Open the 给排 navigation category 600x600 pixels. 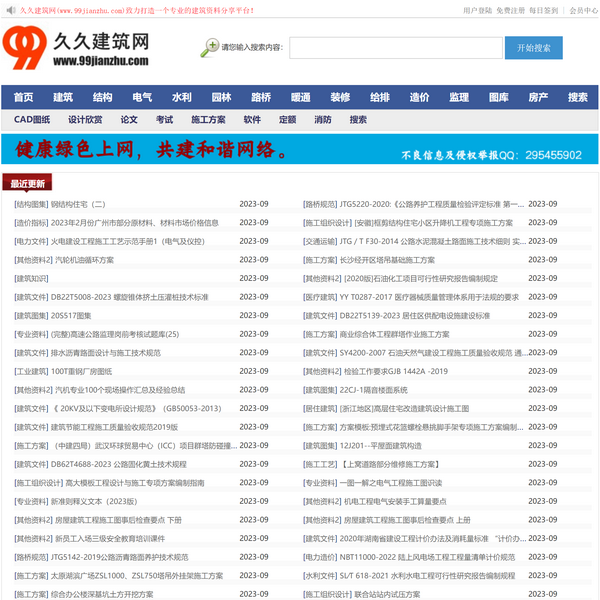[x=380, y=98]
